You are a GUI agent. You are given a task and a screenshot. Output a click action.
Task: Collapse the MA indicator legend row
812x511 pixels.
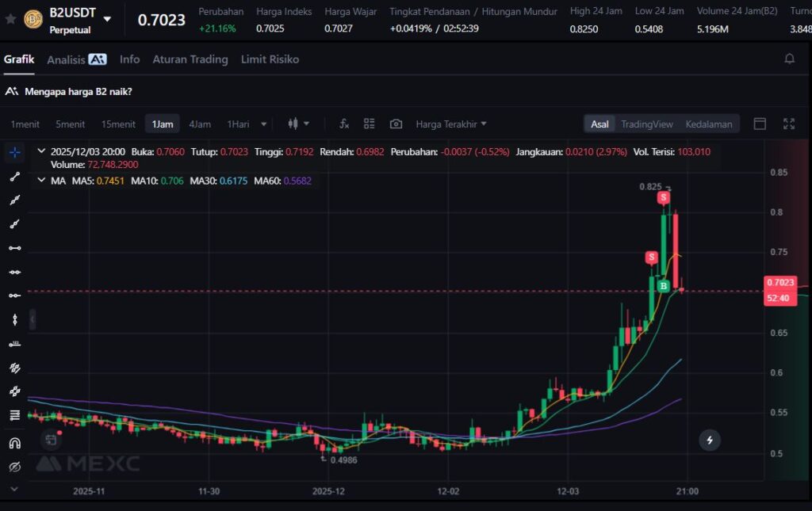41,181
